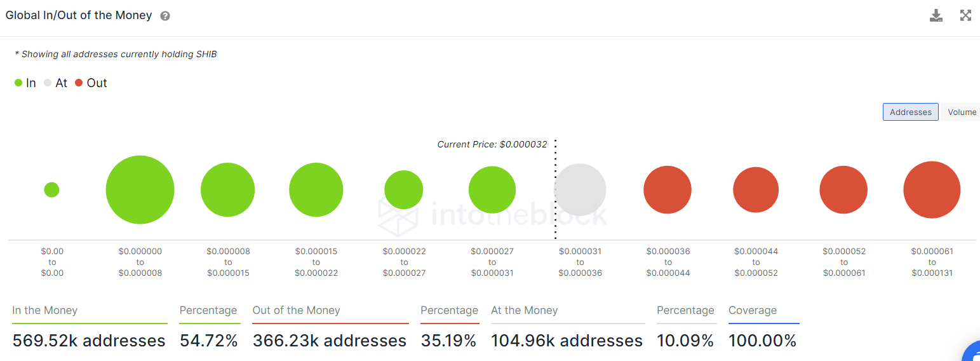Viewport: 980px width, 361px height.
Task: Switch to the Volume view
Action: 962,112
